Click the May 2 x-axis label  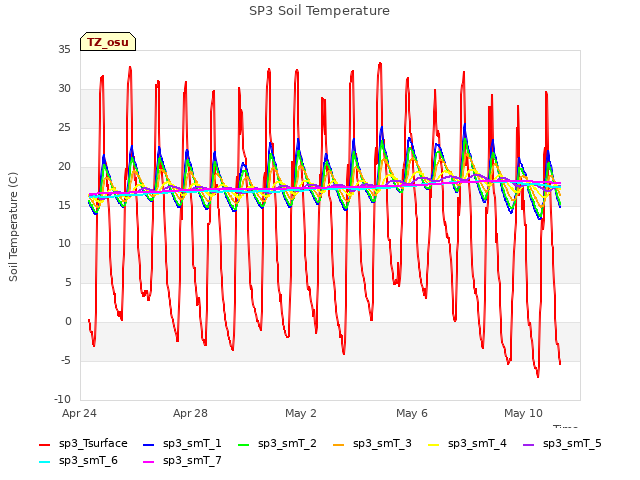point(301,413)
